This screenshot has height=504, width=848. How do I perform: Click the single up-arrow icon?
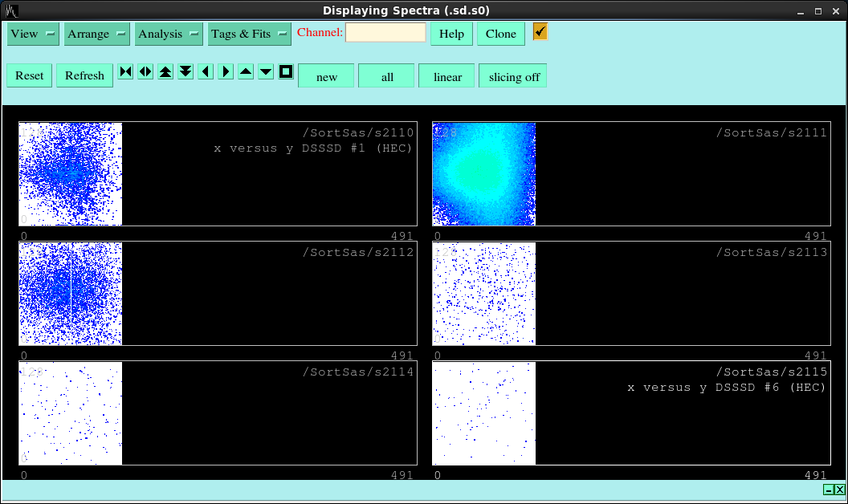[x=246, y=72]
